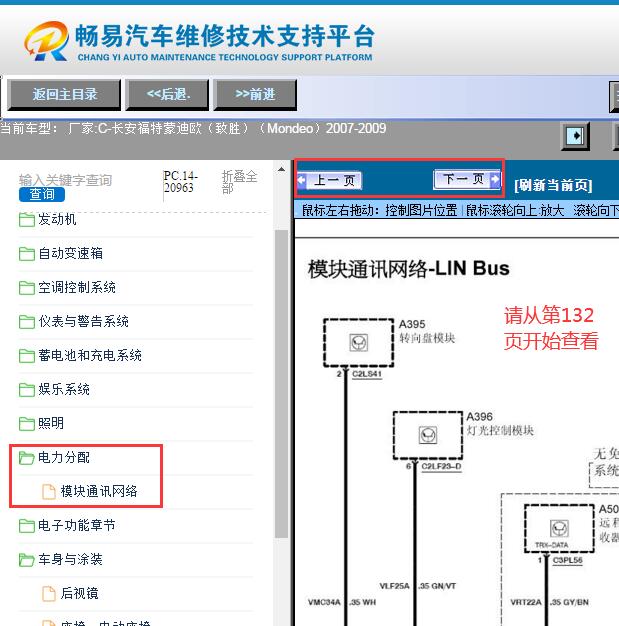Go to next page with 下一页
The width and height of the screenshot is (619, 626).
click(x=467, y=179)
